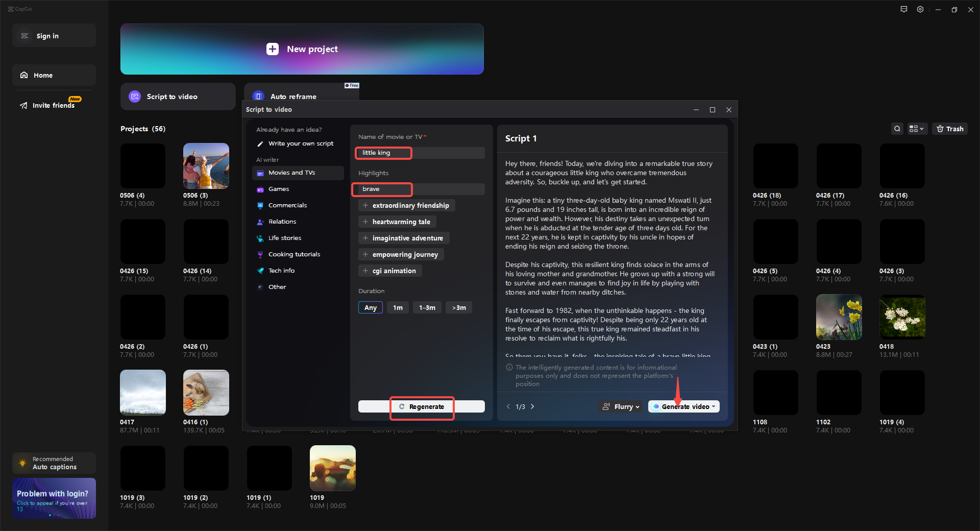Click the Cooking tutorials icon
Image resolution: width=980 pixels, height=531 pixels.
[260, 254]
